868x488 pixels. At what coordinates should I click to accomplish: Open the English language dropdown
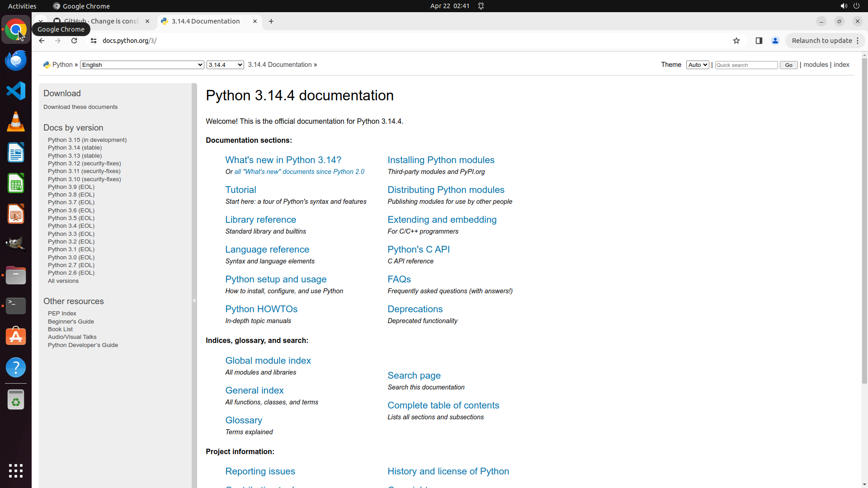click(142, 65)
